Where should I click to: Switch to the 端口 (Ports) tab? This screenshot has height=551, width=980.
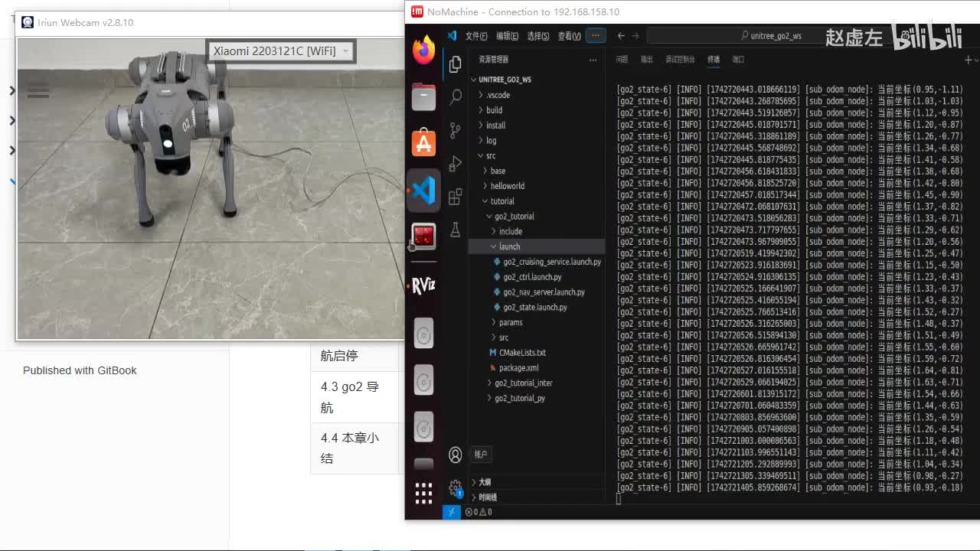(738, 60)
